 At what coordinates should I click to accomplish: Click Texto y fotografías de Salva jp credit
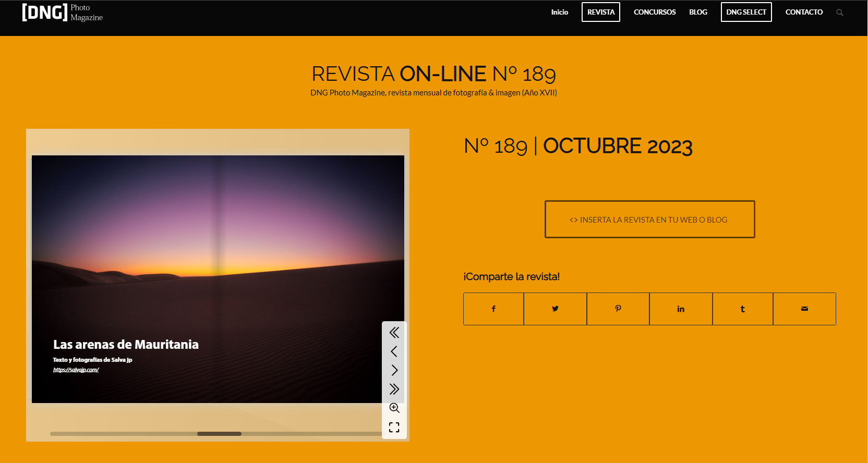(92, 360)
